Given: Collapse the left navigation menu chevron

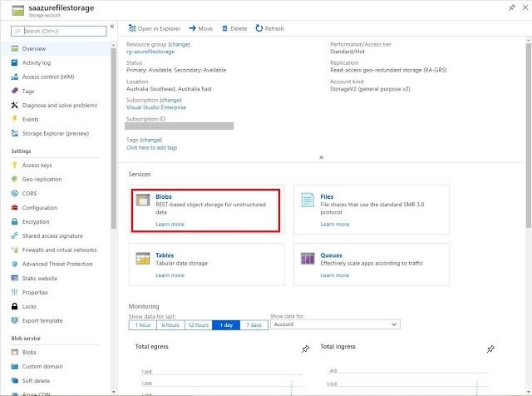Looking at the screenshot, I should coord(112,26).
